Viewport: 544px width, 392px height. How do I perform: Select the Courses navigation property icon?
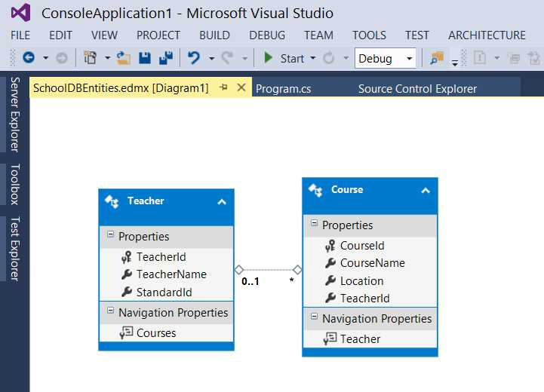[x=126, y=332]
